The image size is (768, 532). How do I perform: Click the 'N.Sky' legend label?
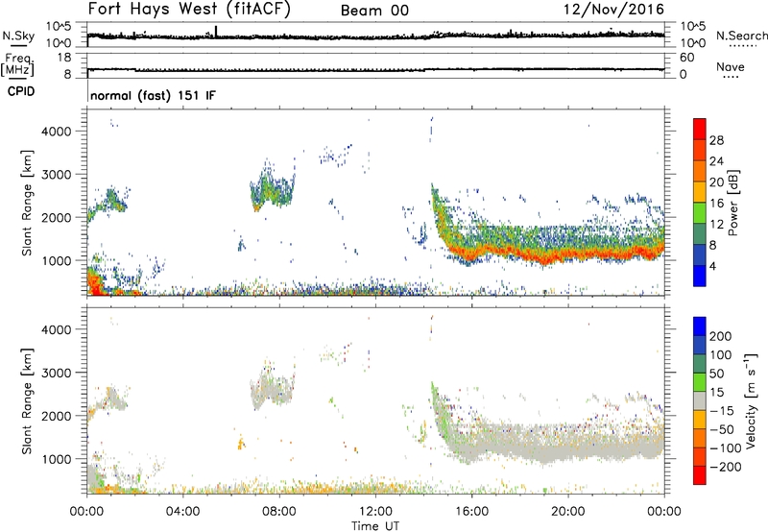(x=18, y=36)
